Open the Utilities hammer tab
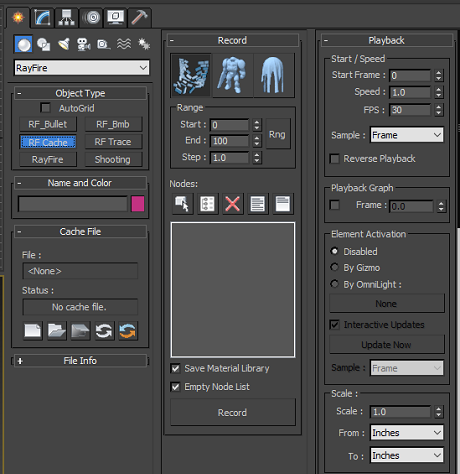The height and width of the screenshot is (474, 460). tap(139, 17)
